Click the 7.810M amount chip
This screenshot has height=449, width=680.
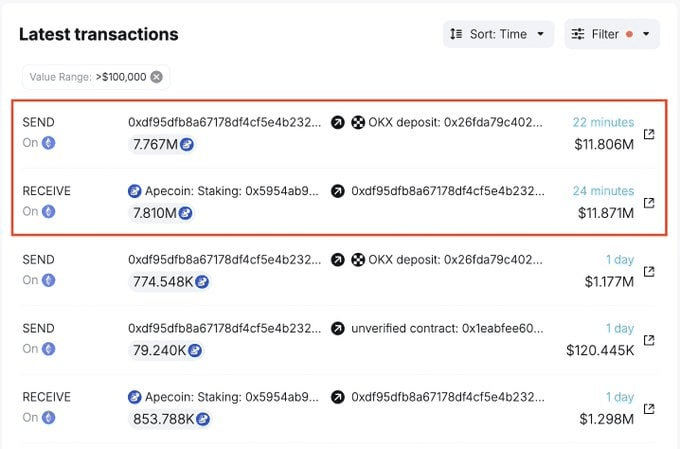161,213
